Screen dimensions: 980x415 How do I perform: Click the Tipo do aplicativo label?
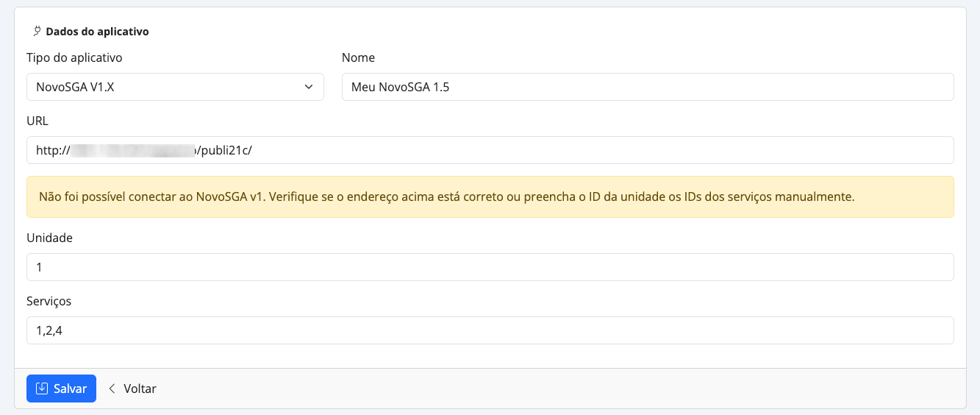click(x=74, y=57)
